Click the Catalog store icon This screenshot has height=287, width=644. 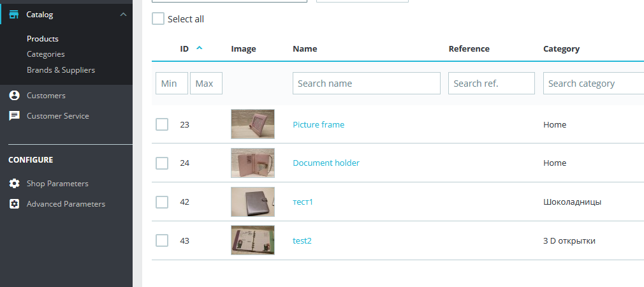click(x=14, y=15)
